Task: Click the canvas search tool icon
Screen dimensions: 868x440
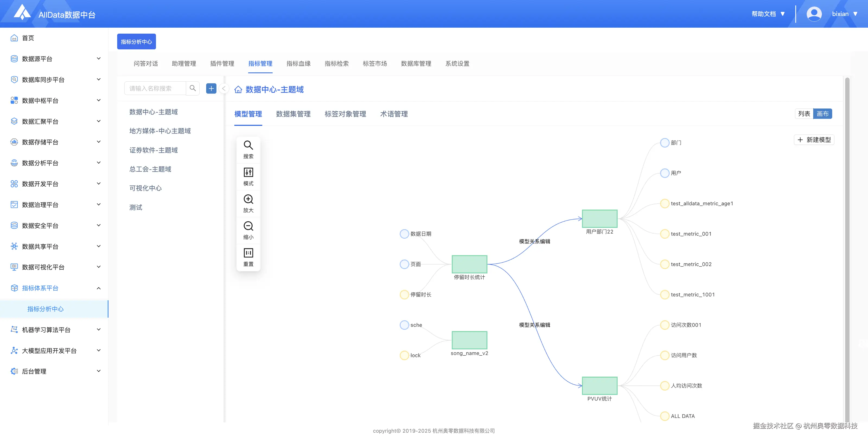Action: click(x=248, y=146)
